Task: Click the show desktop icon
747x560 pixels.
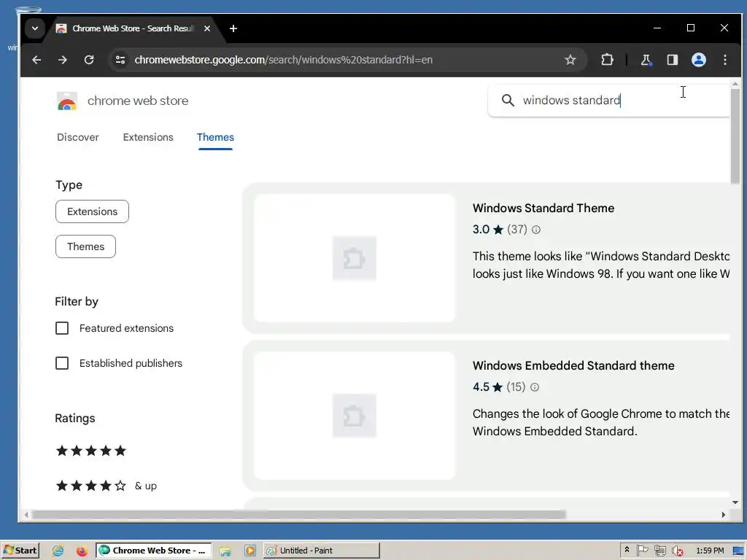Action: tap(738, 551)
